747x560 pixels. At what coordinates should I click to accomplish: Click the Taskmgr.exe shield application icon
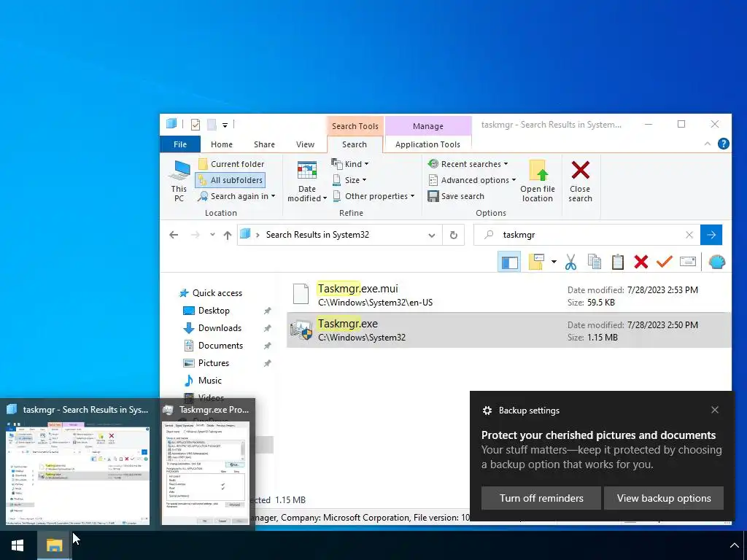(301, 330)
